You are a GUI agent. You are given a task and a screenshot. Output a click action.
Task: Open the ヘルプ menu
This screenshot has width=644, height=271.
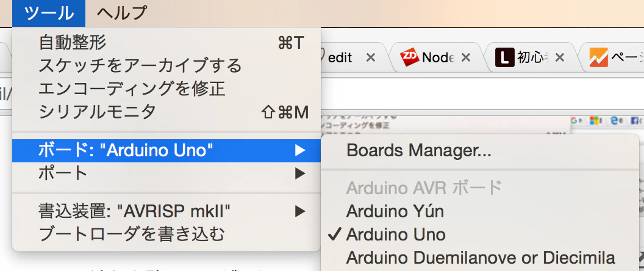click(x=121, y=13)
